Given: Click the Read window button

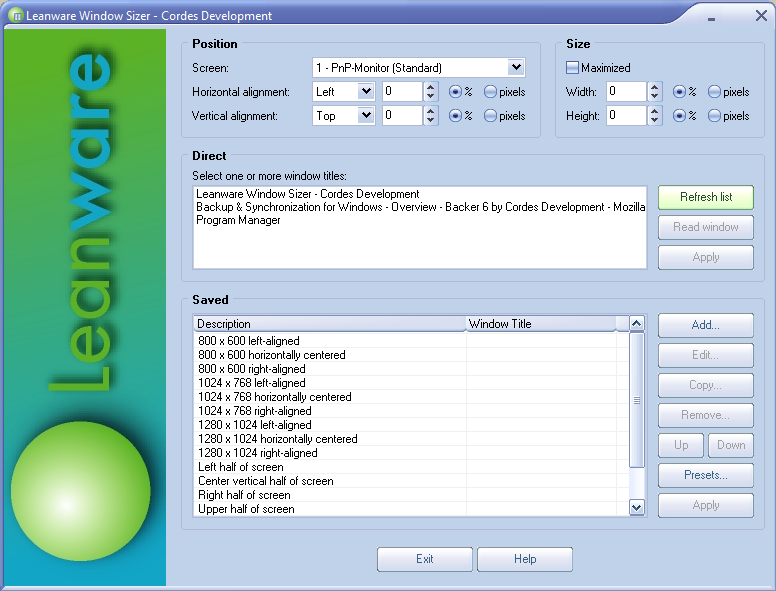Looking at the screenshot, I should point(706,227).
